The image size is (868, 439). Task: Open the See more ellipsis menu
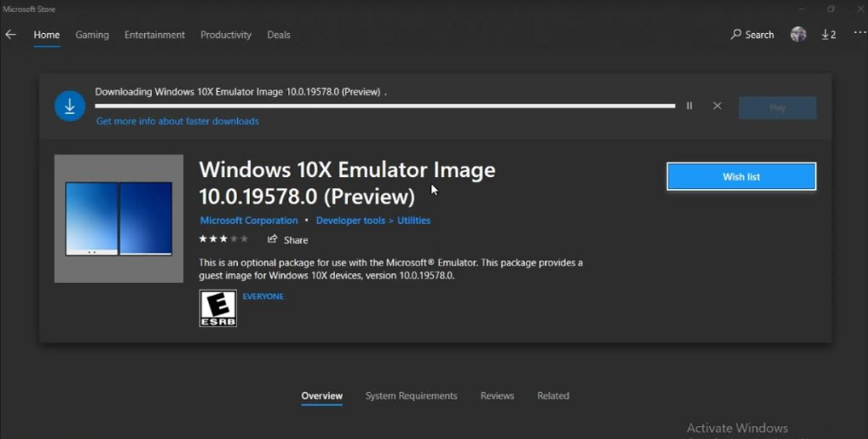coord(859,33)
